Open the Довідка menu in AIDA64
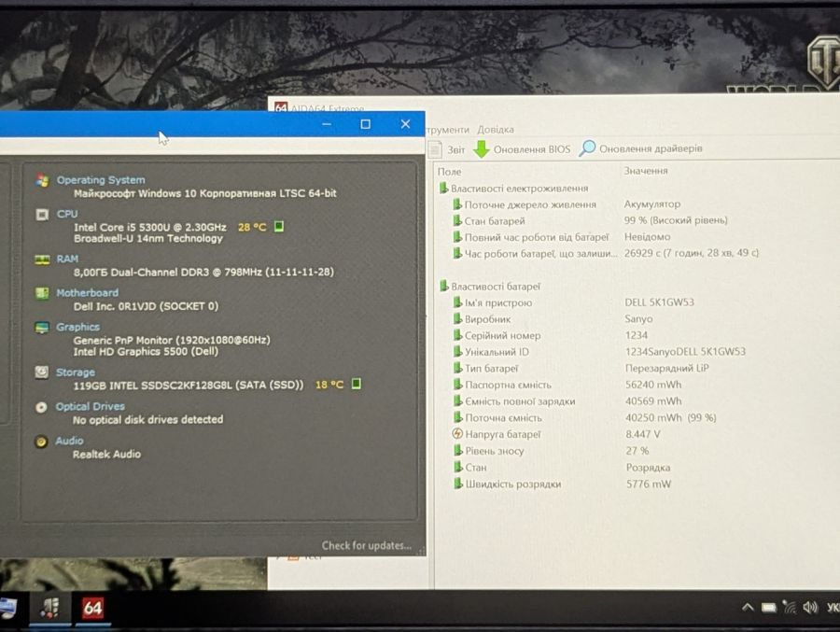The width and height of the screenshot is (840, 632). (496, 130)
